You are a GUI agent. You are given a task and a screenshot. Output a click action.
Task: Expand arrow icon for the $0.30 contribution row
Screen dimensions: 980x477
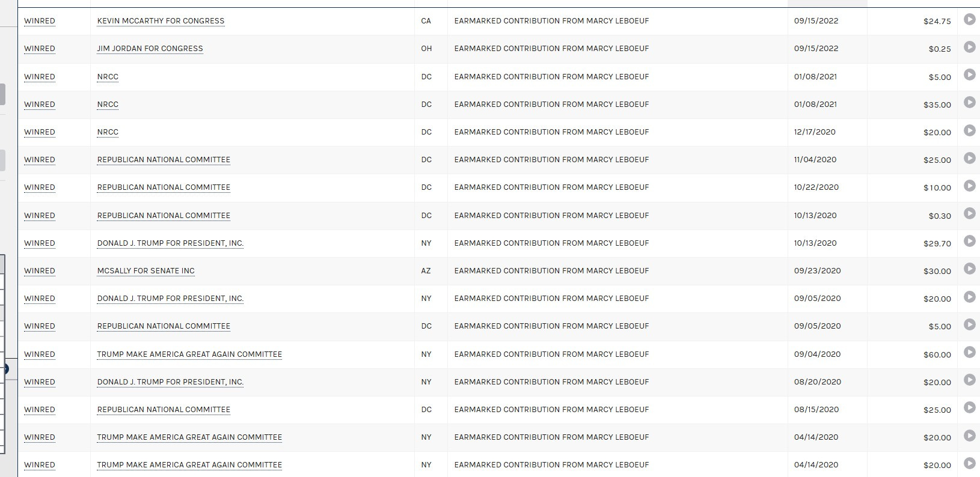tap(969, 213)
